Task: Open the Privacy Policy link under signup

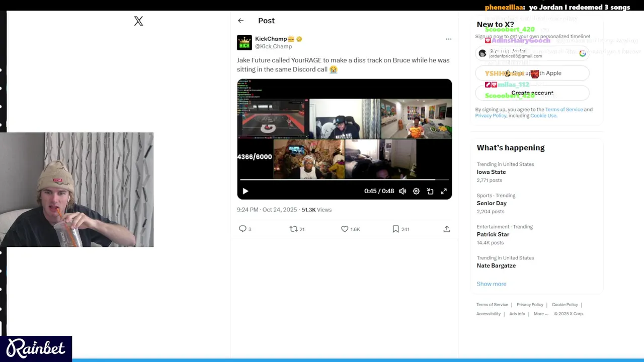Action: pos(491,115)
